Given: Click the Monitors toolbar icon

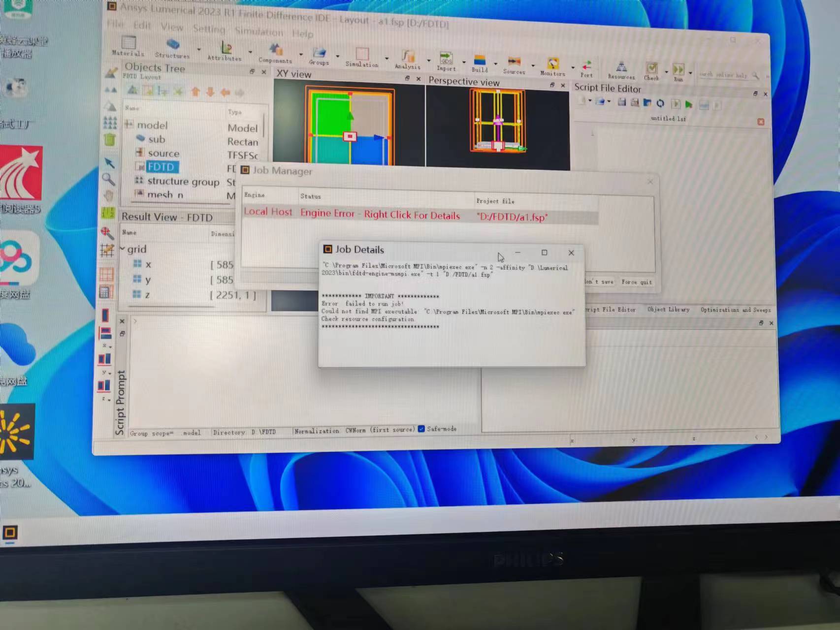Looking at the screenshot, I should (x=553, y=63).
